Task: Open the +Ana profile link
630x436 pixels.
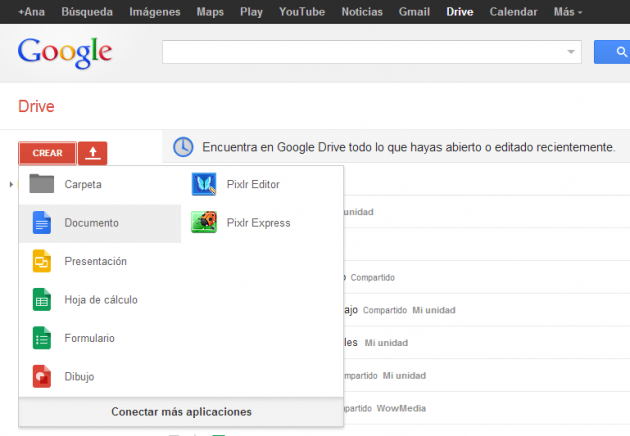Action: click(x=31, y=12)
